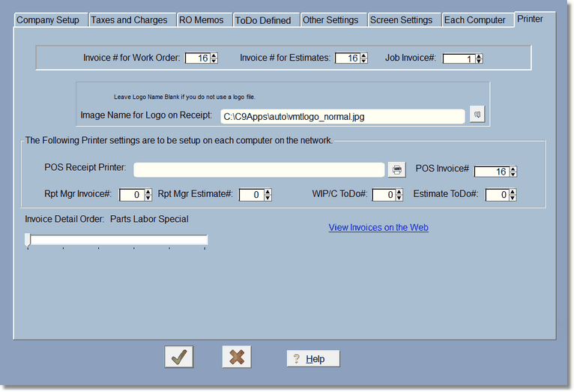Decrease Invoice # for Estimates value
574x392 pixels.
[x=364, y=61]
